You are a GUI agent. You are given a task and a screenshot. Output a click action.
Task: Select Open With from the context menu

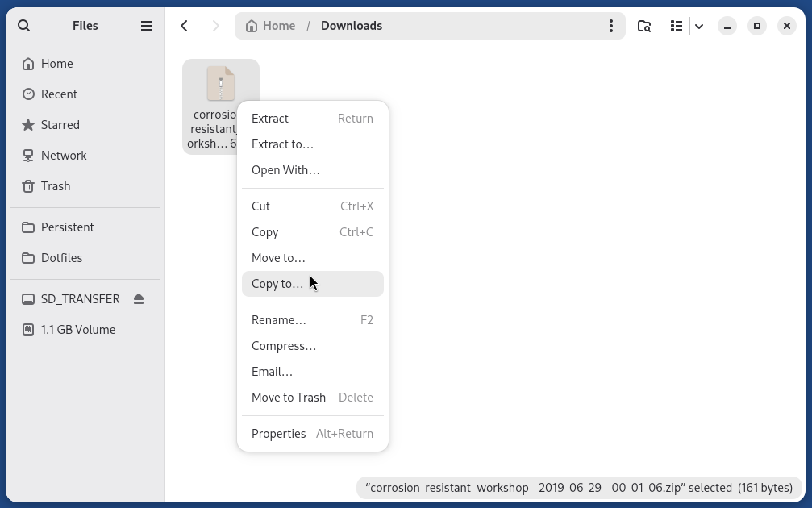point(285,169)
